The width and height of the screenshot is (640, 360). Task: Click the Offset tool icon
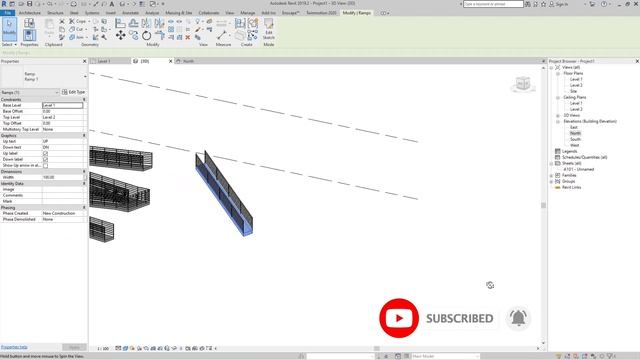(x=133, y=23)
